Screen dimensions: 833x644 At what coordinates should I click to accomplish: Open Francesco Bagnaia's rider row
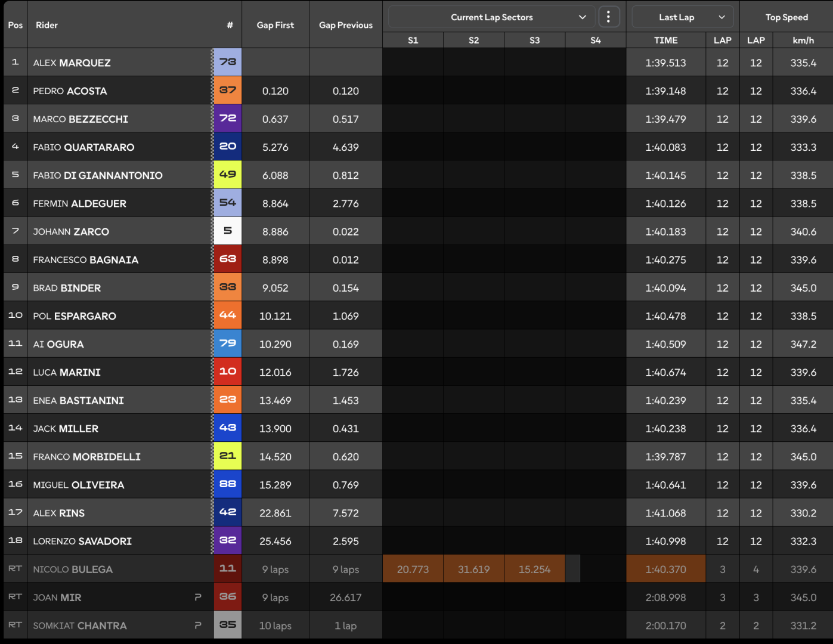click(x=85, y=260)
